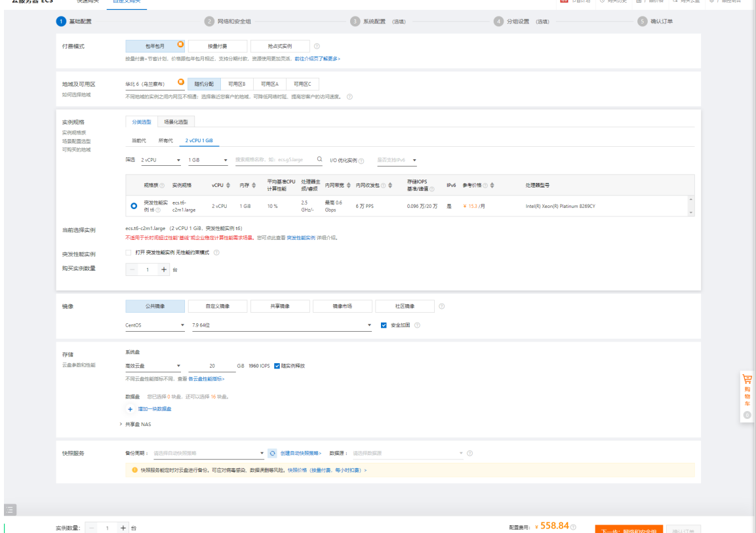The height and width of the screenshot is (533, 756).
Task: Select the 共享镜像 image option
Action: (279, 306)
